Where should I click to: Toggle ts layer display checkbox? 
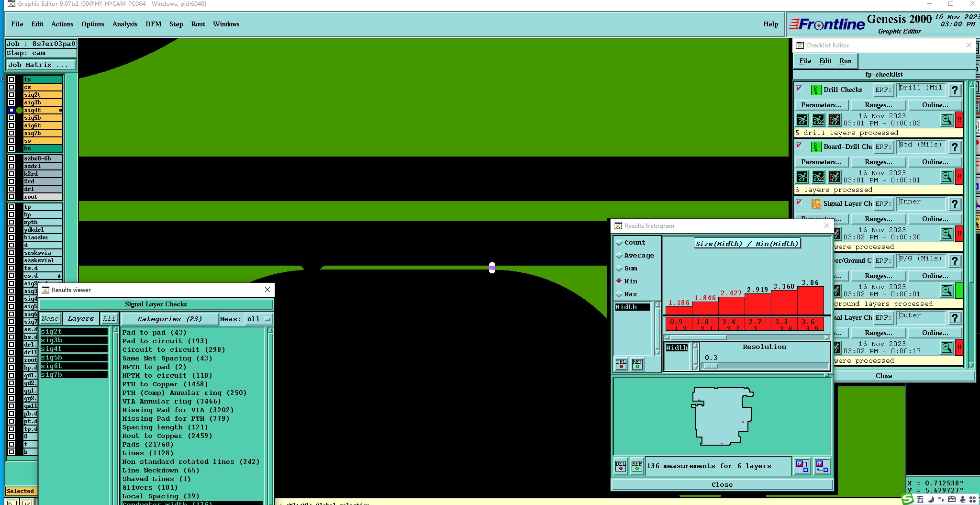(11, 79)
